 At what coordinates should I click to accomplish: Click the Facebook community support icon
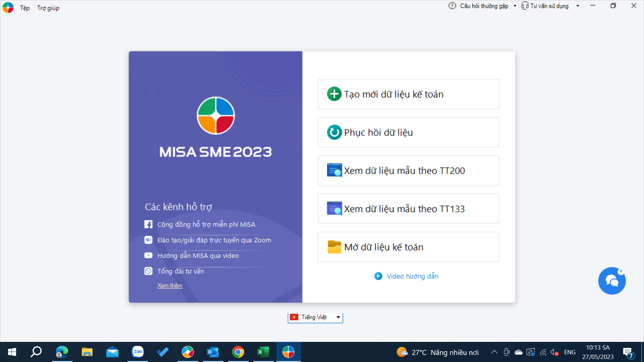pos(148,224)
